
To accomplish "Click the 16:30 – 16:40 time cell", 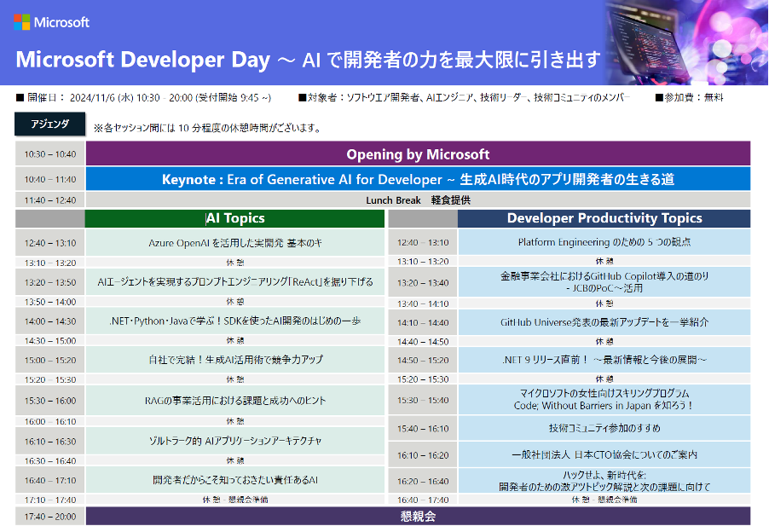I will coord(50,461).
